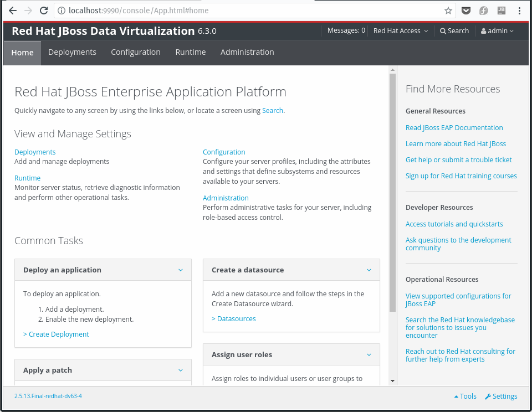Click the admin user icon
532x412 pixels.
tap(483, 31)
